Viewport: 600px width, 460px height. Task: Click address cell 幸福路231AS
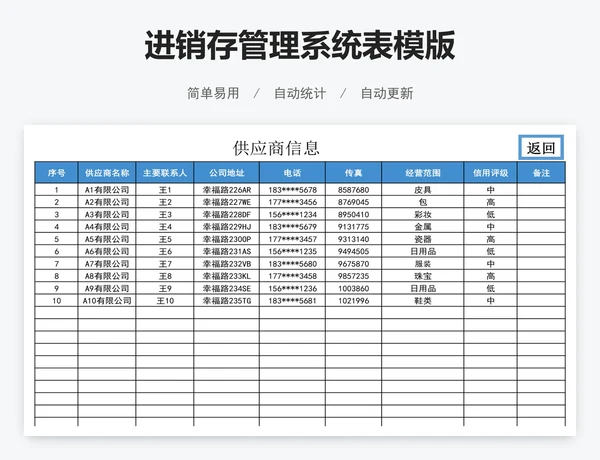tap(227, 251)
